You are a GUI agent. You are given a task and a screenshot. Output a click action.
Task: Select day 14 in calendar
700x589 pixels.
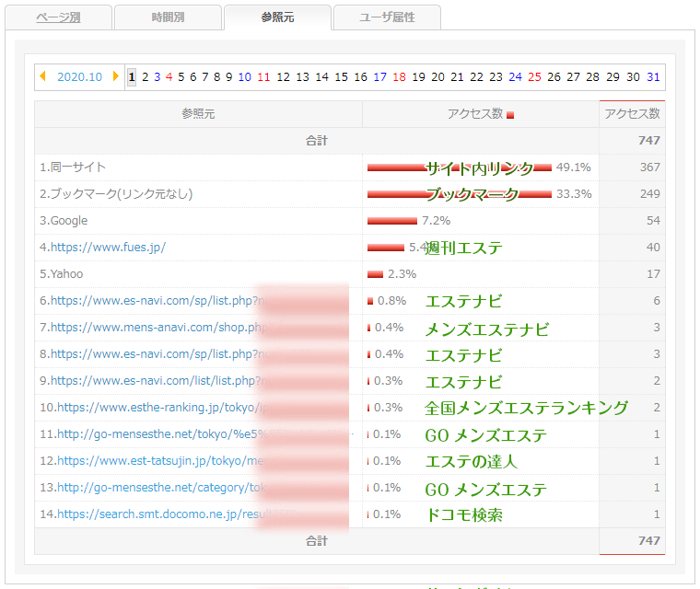coord(321,76)
